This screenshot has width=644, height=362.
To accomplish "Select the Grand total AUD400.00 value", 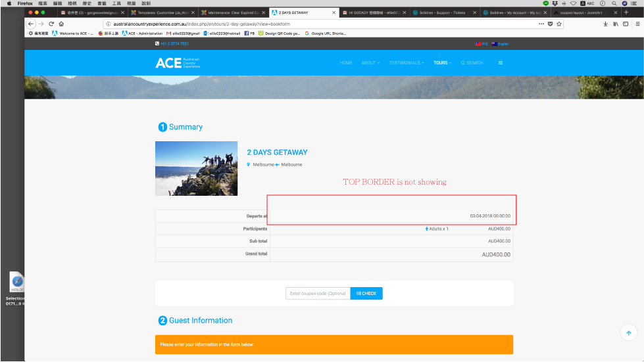I will [496, 255].
